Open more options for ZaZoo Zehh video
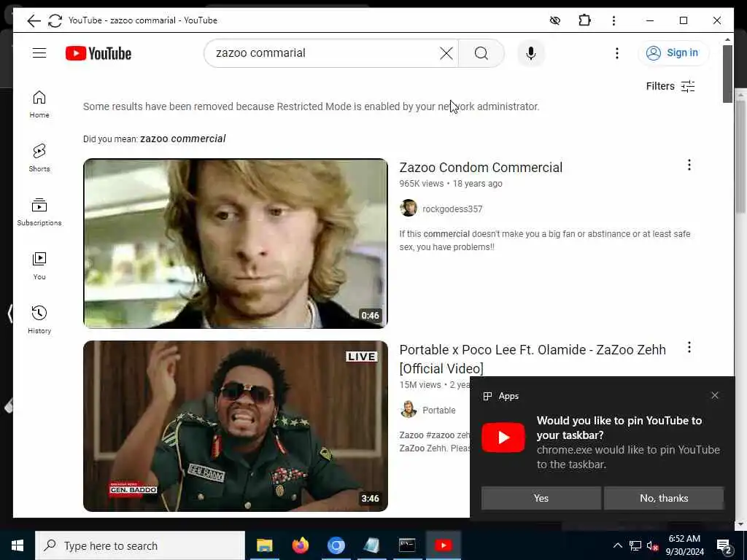Viewport: 747px width, 560px height. pyautogui.click(x=689, y=348)
